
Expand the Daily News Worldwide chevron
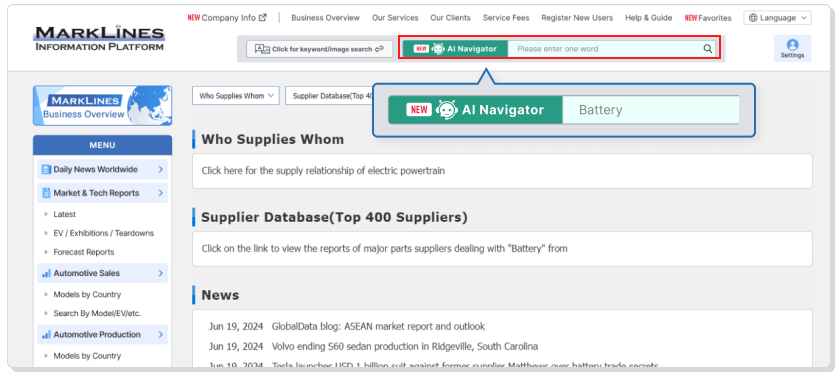[x=161, y=170]
